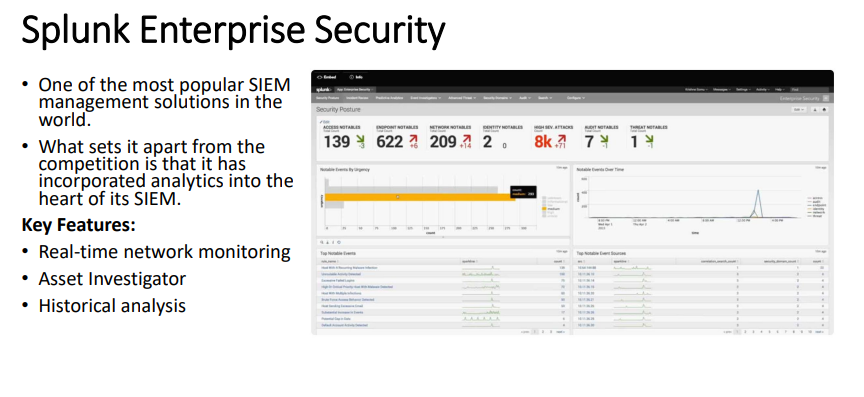864x397 pixels.
Task: Open the Advanced Threat menu
Action: pyautogui.click(x=463, y=98)
